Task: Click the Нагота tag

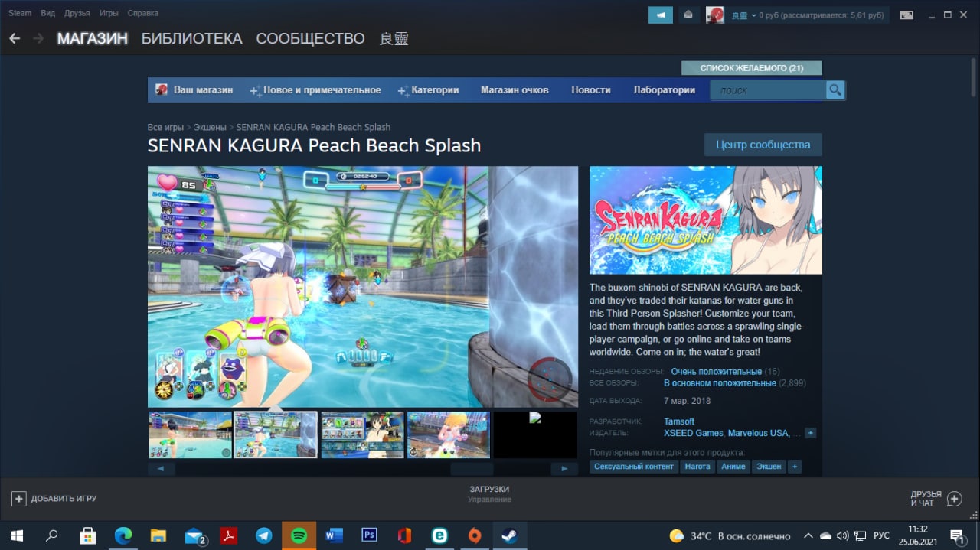Action: coord(697,467)
